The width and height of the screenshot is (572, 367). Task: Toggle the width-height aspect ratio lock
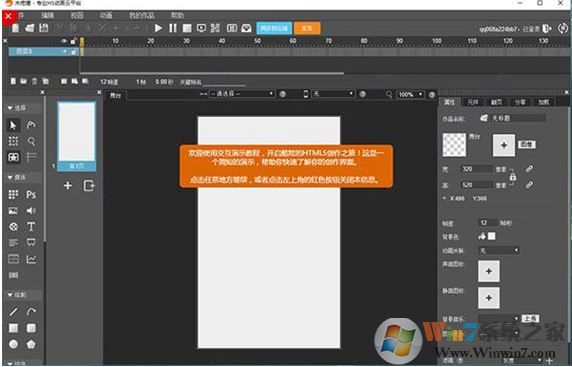coord(513,177)
